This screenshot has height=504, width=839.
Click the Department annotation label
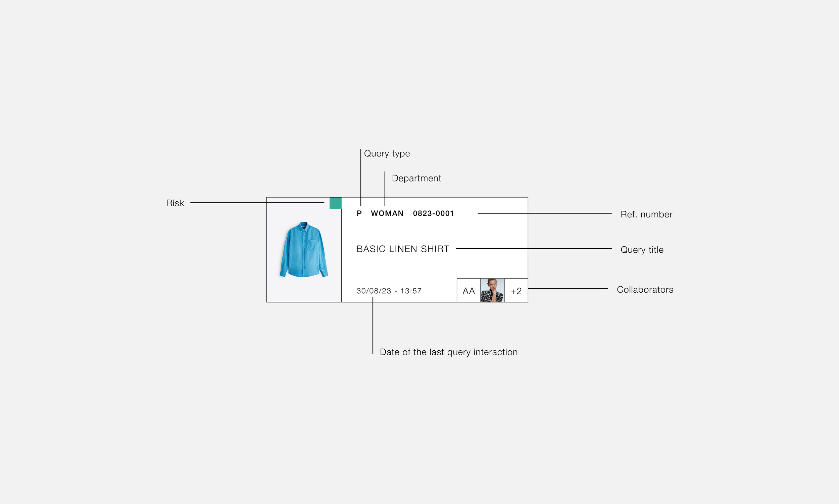416,178
